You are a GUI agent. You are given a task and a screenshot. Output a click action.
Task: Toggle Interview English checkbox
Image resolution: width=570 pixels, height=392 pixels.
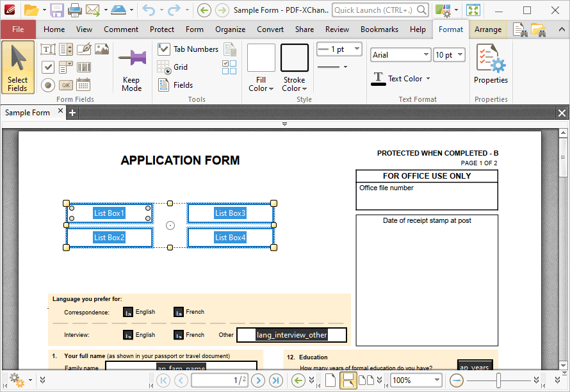pyautogui.click(x=128, y=334)
